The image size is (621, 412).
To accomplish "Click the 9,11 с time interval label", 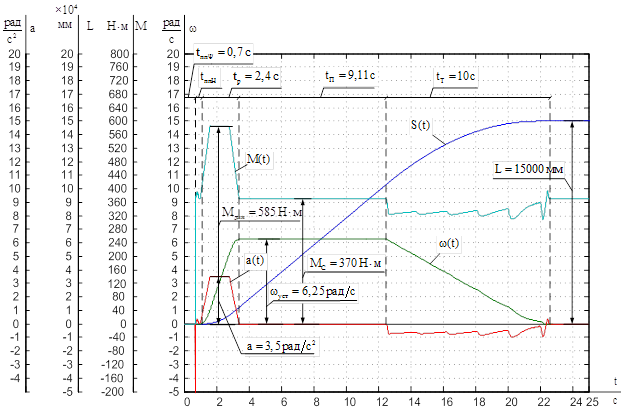I will 346,75.
